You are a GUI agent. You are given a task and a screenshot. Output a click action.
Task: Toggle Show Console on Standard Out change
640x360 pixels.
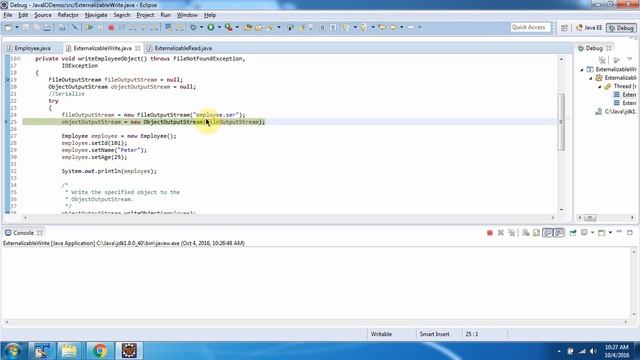tap(548, 233)
